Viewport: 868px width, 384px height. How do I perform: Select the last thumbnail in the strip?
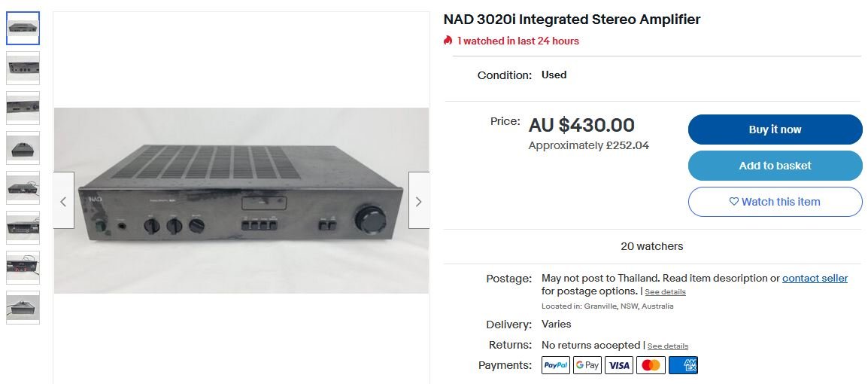[x=23, y=308]
